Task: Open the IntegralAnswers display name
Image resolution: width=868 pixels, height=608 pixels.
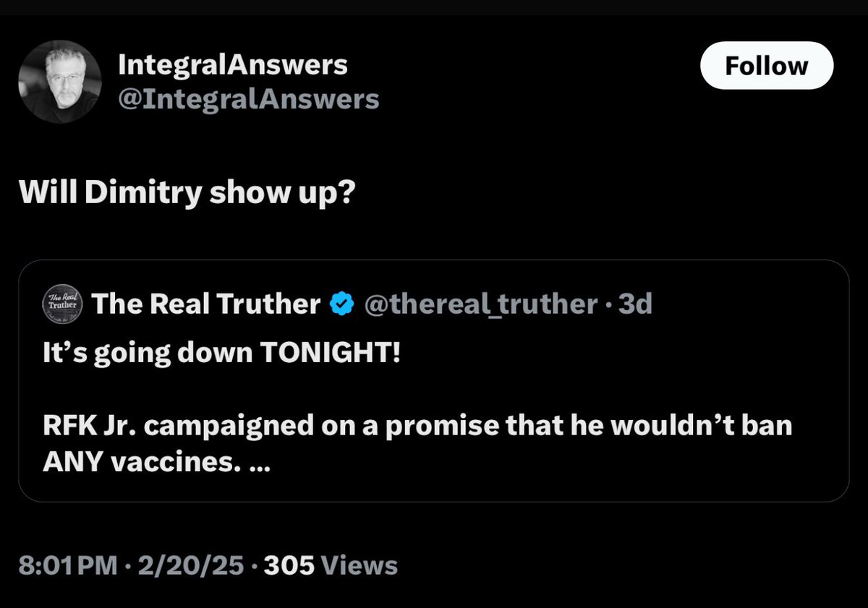Action: pos(232,66)
